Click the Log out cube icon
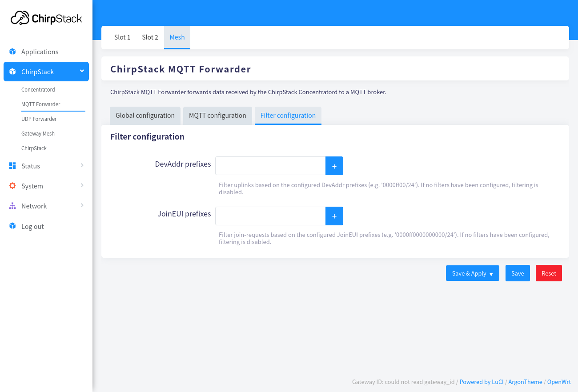578x392 pixels. pos(12,226)
